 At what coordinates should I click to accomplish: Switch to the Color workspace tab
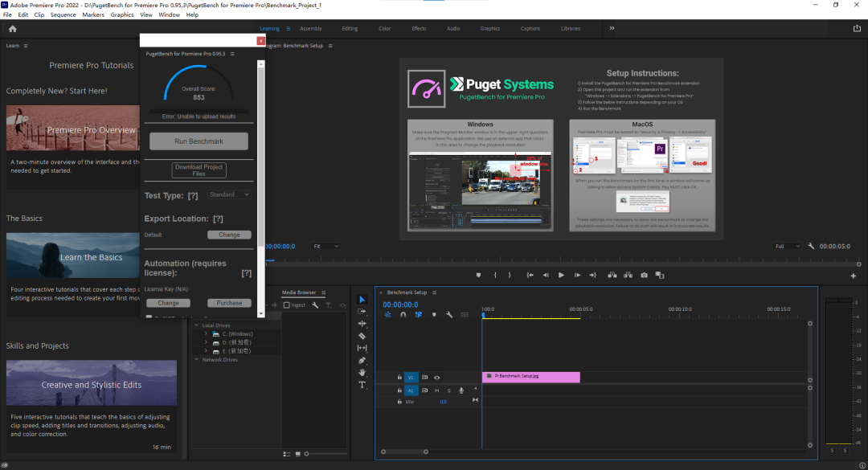click(x=384, y=28)
